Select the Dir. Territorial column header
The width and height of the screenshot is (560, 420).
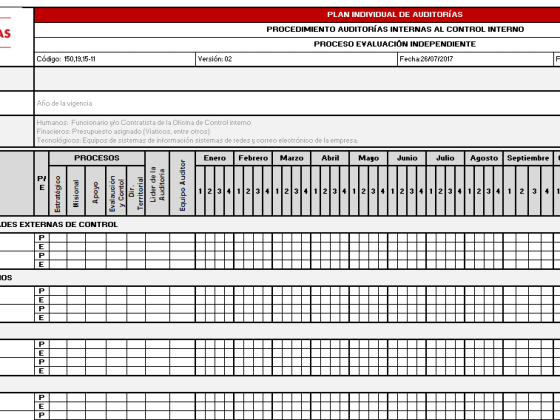click(136, 191)
